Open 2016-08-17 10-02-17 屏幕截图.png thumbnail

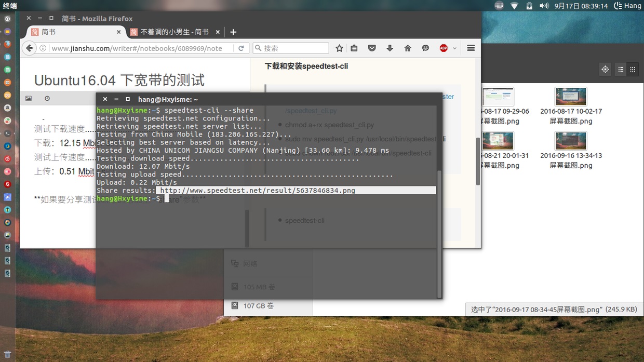[571, 97]
